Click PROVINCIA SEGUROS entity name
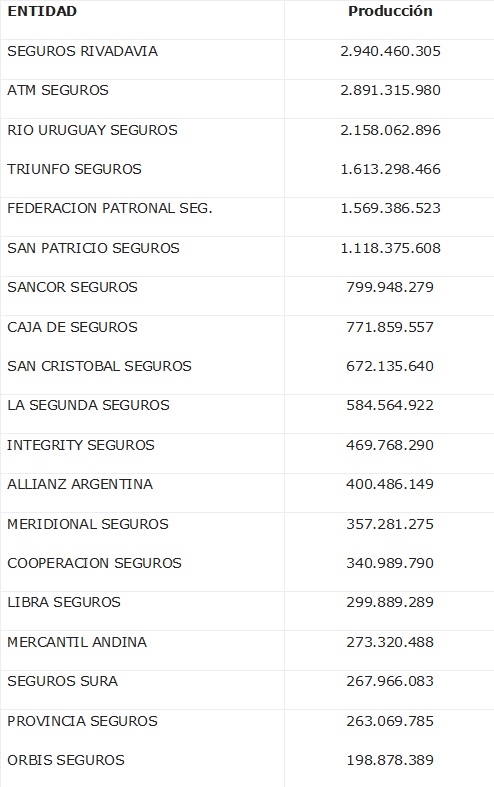This screenshot has height=787, width=494. coord(82,721)
